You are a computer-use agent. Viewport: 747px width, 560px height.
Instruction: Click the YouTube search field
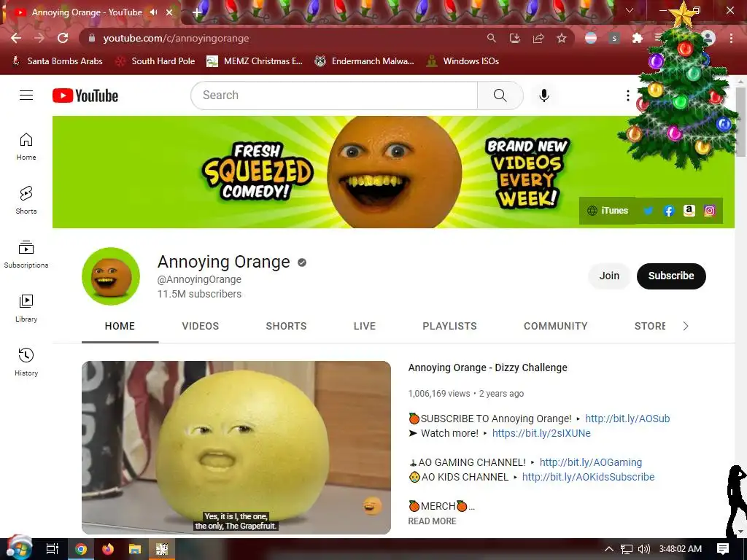pos(334,96)
